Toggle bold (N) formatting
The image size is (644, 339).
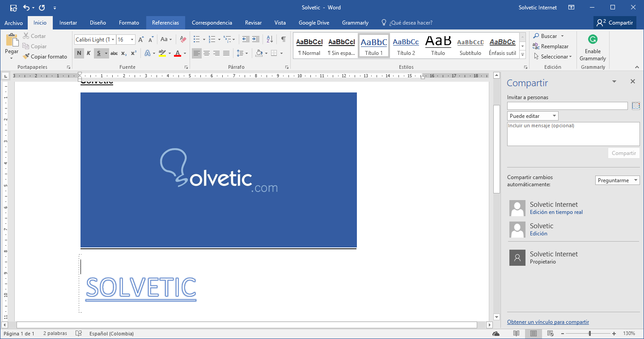pos(79,54)
